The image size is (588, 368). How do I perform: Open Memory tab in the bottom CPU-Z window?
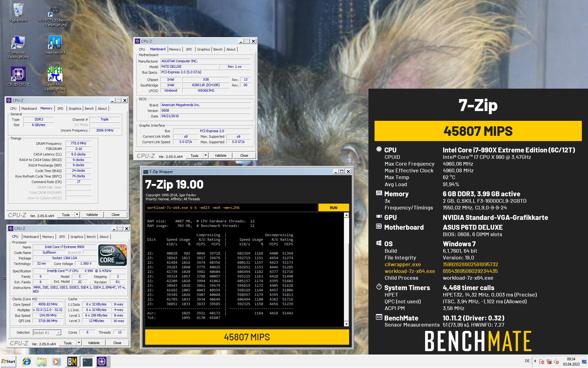48,237
